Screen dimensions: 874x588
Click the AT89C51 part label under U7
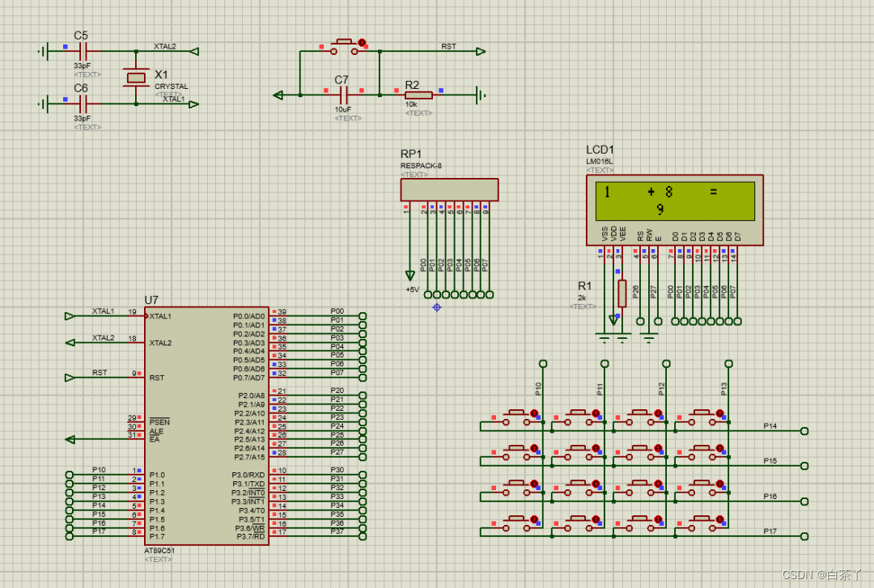pyautogui.click(x=159, y=551)
